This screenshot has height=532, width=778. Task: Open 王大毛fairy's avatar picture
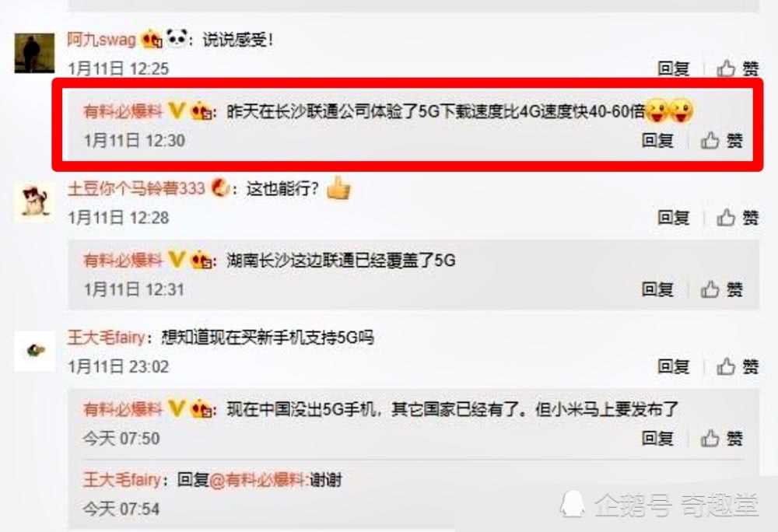(34, 351)
